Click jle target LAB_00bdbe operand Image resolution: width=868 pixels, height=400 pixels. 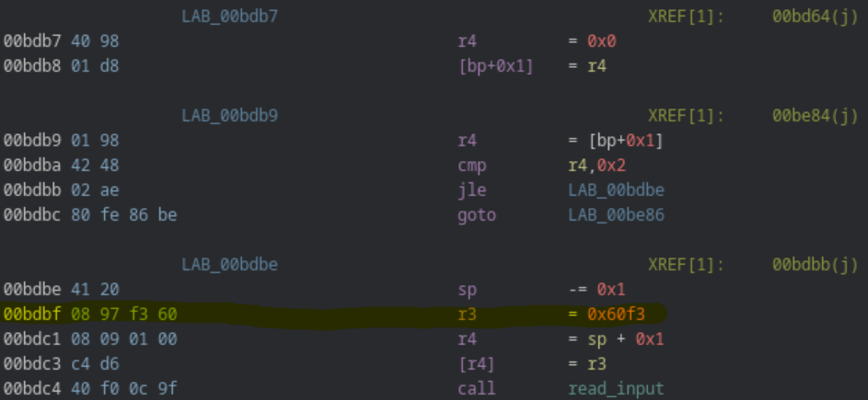click(x=616, y=190)
